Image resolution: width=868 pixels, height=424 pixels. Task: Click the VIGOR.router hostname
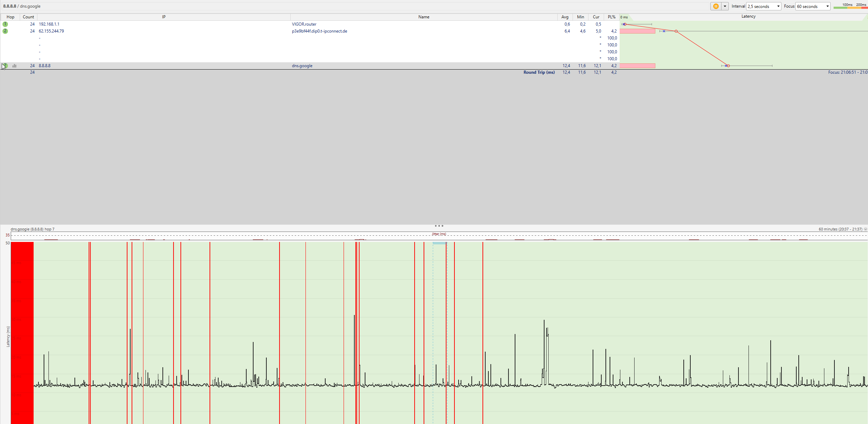point(304,24)
